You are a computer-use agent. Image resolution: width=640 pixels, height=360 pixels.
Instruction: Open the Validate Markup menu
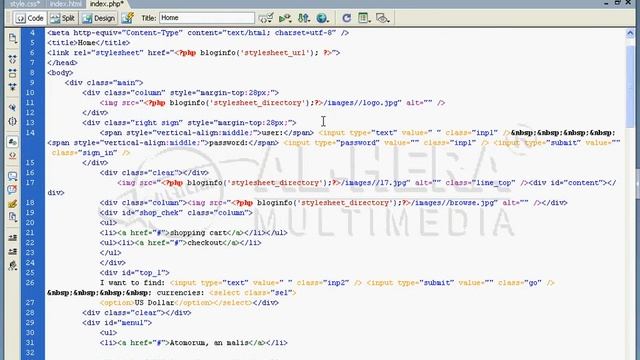tap(285, 18)
